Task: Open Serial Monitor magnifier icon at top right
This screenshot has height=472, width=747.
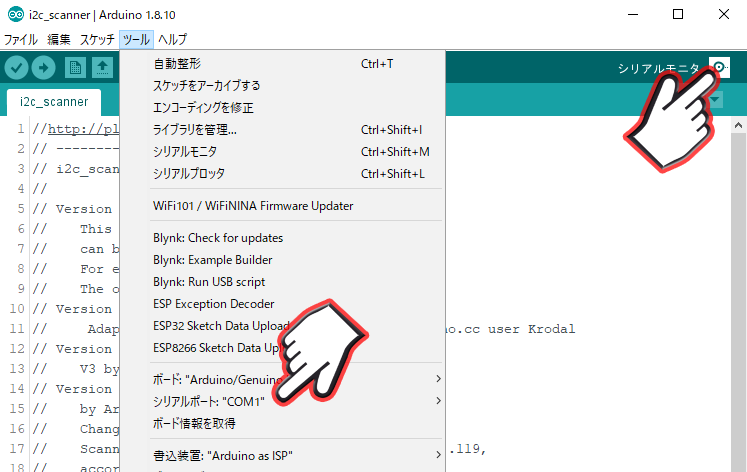Action: click(719, 67)
